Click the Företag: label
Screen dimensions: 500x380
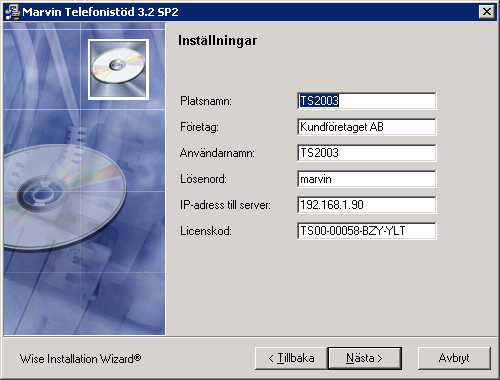coord(199,127)
